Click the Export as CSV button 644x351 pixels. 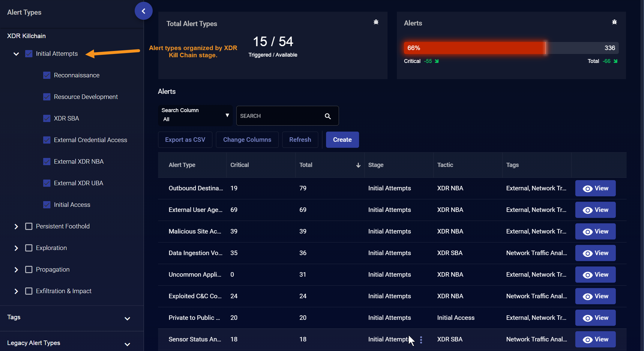click(x=185, y=140)
